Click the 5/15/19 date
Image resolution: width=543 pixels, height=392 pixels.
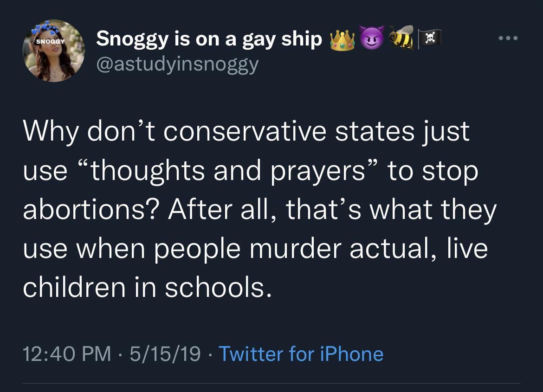click(165, 354)
